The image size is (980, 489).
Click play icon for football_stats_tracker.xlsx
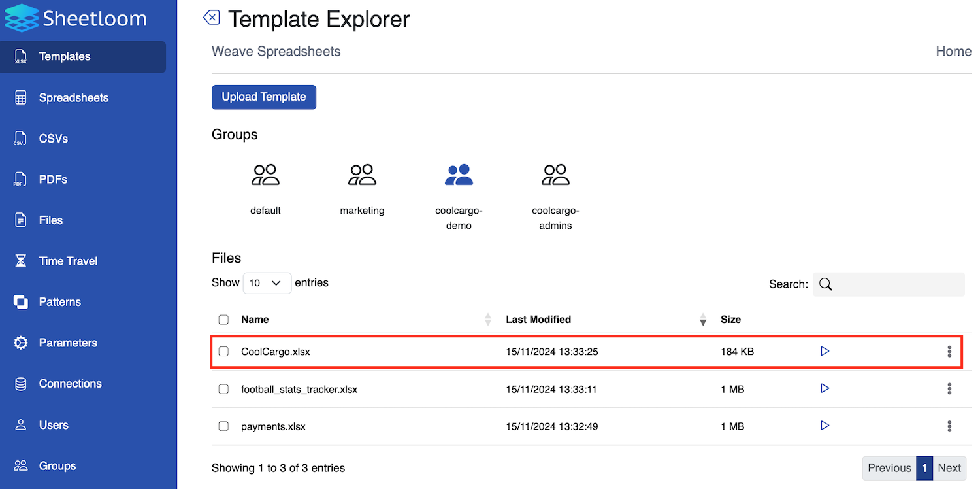tap(825, 389)
